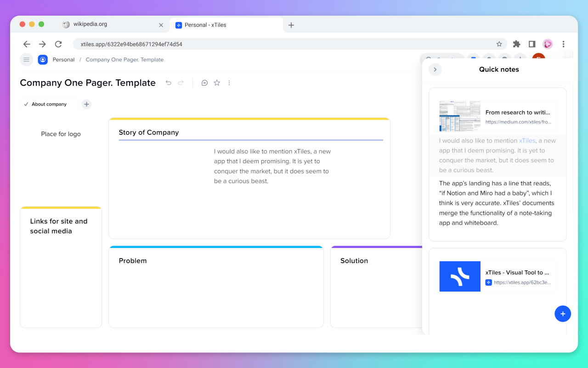
Task: Open the comments icon beside the title
Action: click(x=204, y=83)
